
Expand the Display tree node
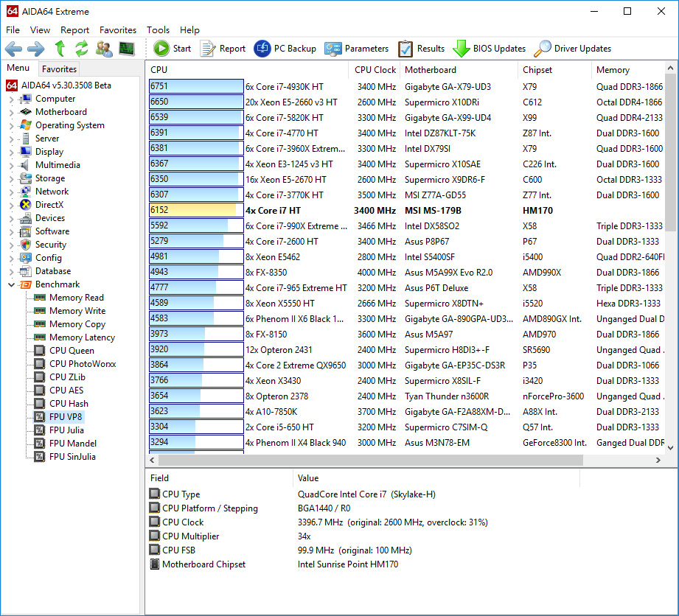tap(11, 152)
